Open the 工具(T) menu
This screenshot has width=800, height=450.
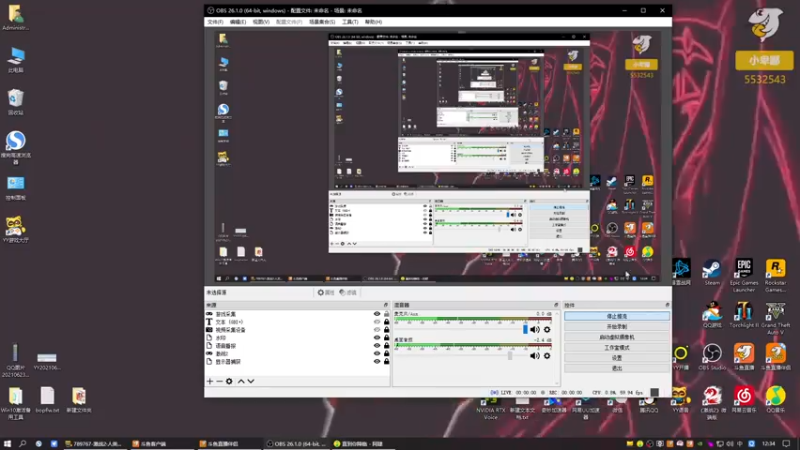(349, 22)
